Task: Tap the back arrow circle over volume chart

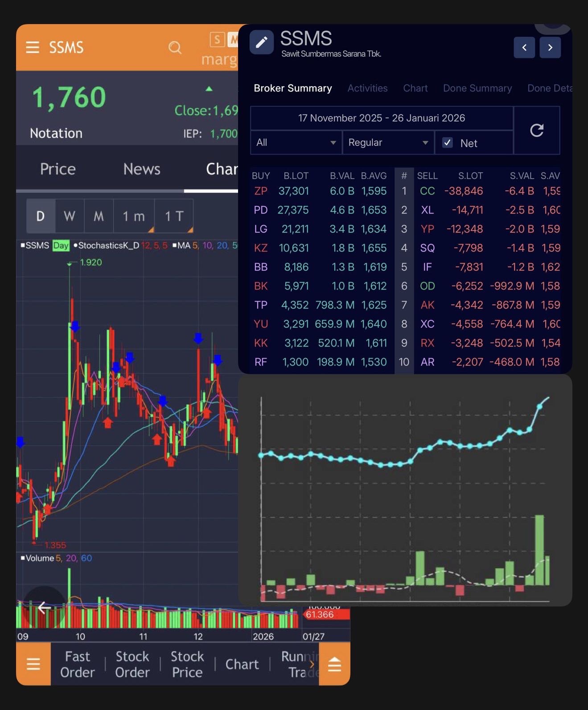Action: coord(44,607)
